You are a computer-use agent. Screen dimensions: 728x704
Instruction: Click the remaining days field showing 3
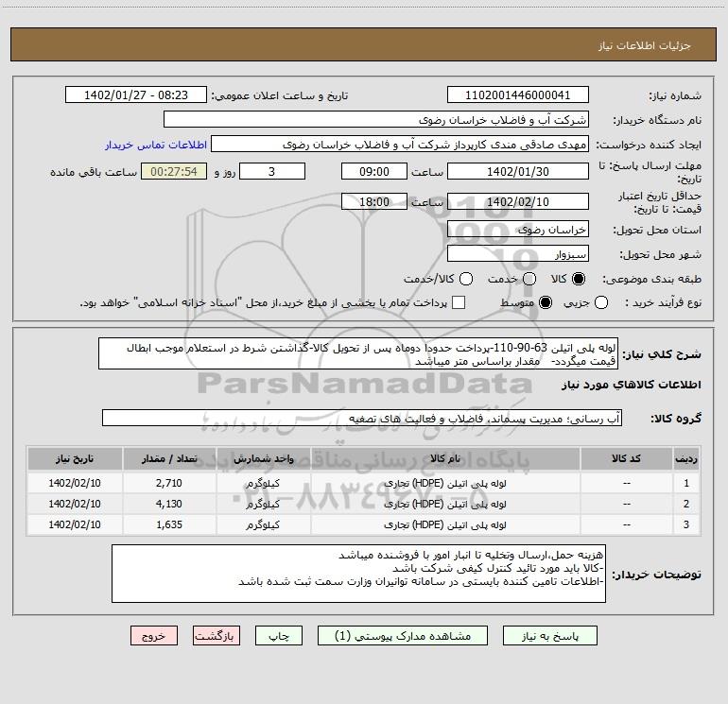272,171
